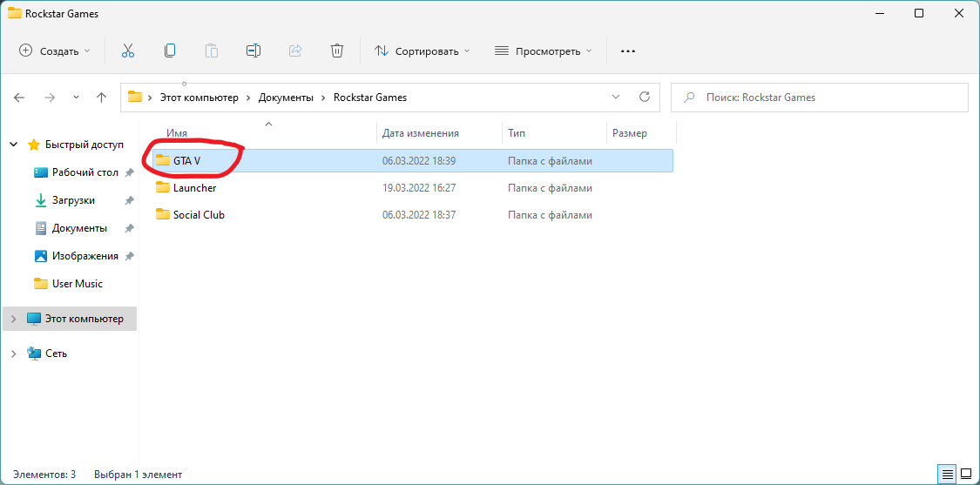Click Папка с файлами in Social Club row

[550, 214]
